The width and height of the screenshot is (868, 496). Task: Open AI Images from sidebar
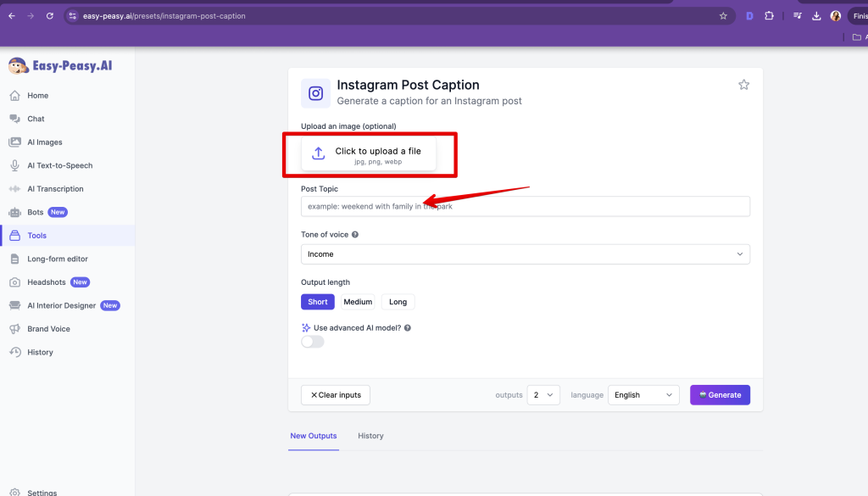44,142
